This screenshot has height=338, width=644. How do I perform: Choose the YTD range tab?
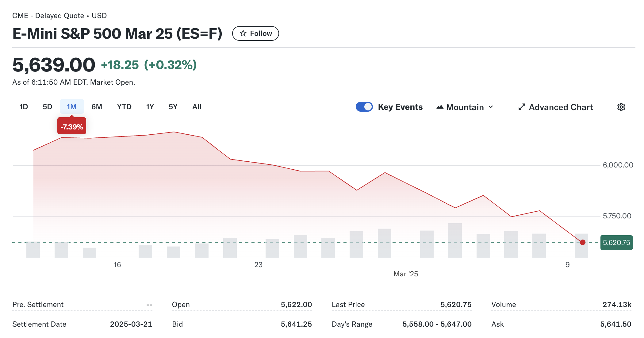tap(124, 107)
